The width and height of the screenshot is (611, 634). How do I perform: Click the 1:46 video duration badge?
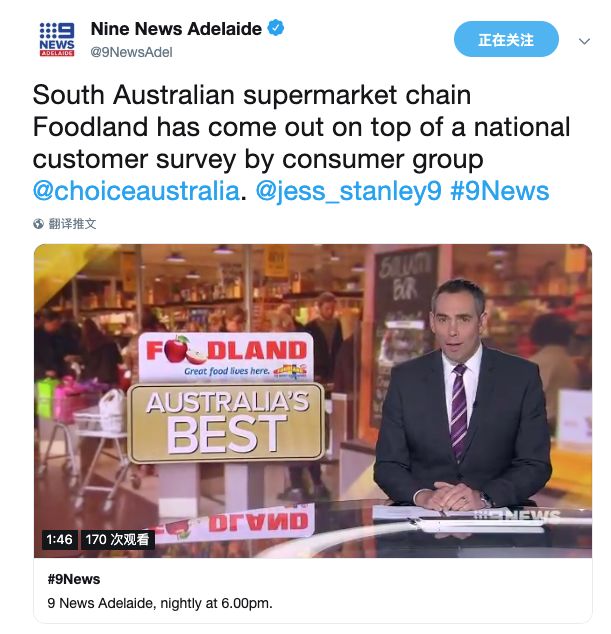(59, 540)
